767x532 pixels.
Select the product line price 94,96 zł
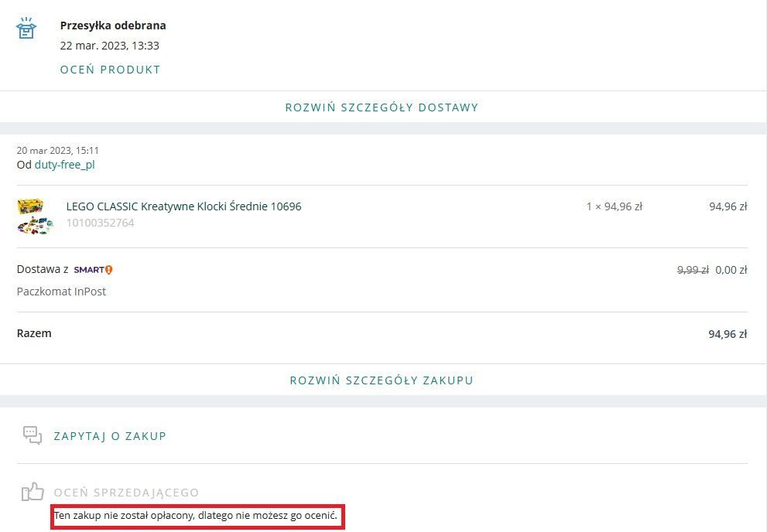(728, 206)
